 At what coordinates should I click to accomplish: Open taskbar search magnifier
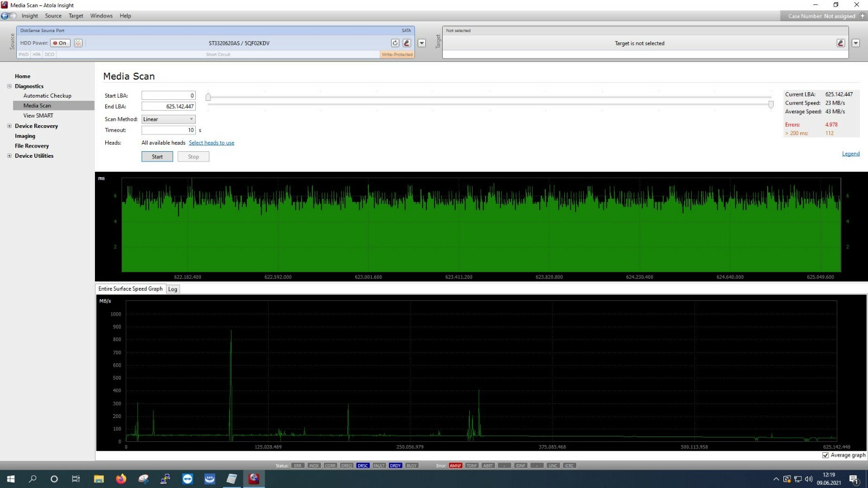tap(33, 479)
